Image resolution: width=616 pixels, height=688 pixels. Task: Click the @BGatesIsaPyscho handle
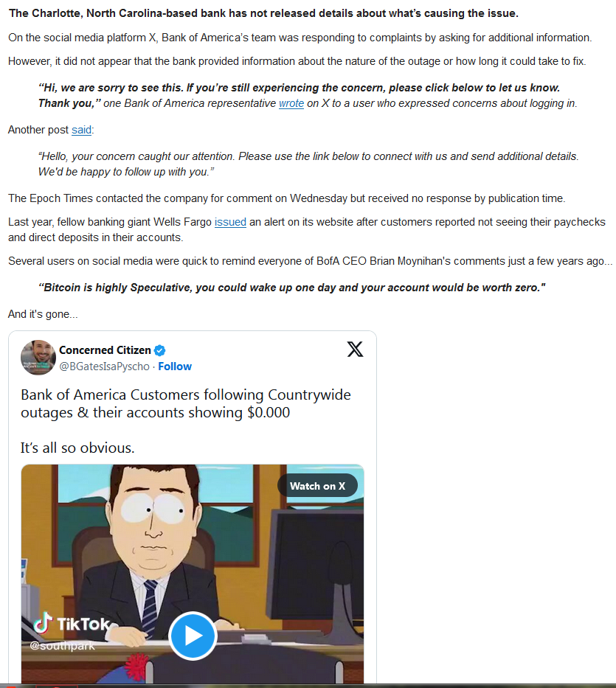coord(105,366)
